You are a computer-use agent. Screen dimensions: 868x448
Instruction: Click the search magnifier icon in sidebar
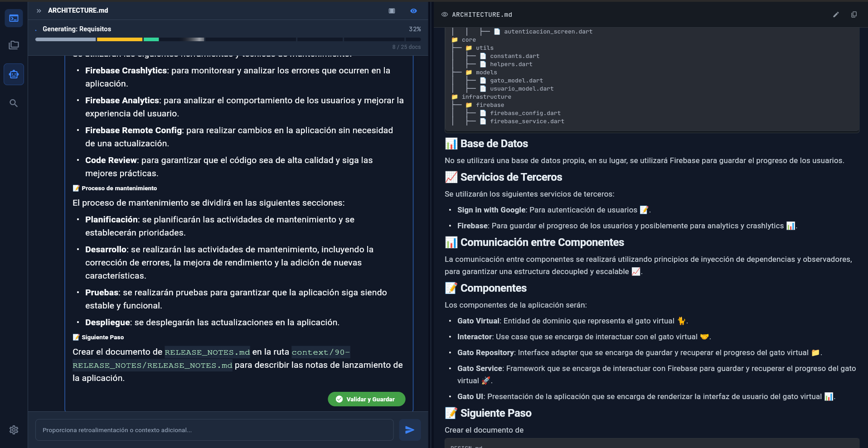click(x=14, y=103)
